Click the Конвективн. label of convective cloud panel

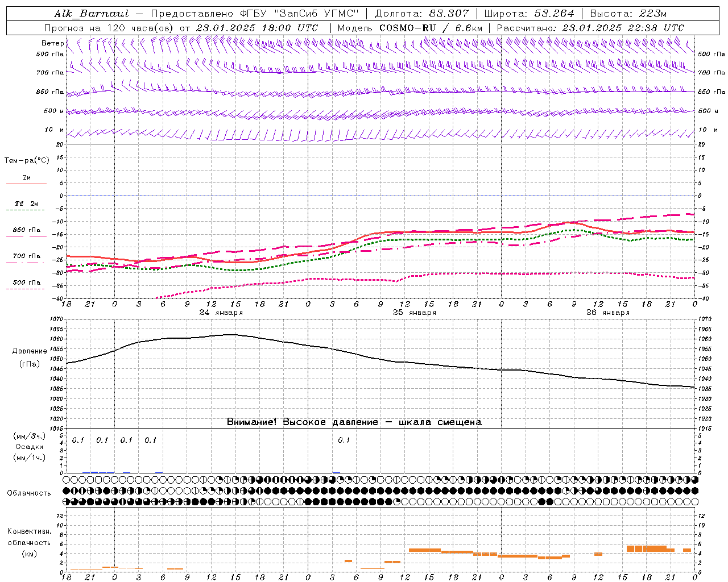click(29, 531)
